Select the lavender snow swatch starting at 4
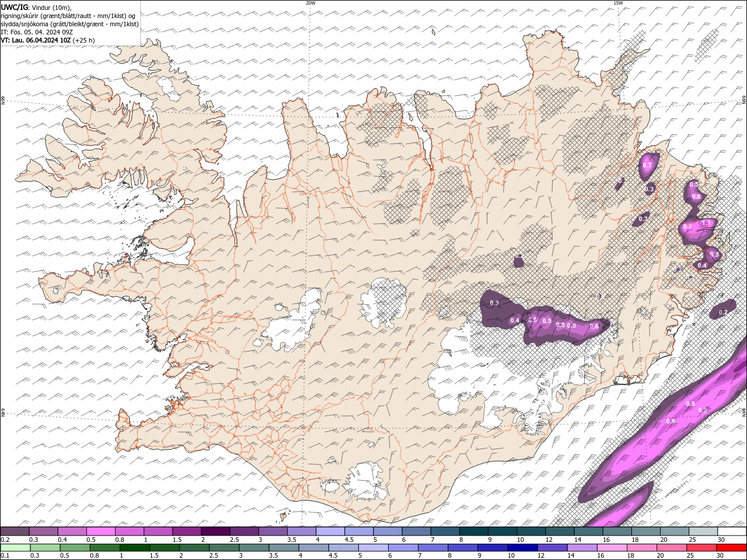 click(330, 531)
